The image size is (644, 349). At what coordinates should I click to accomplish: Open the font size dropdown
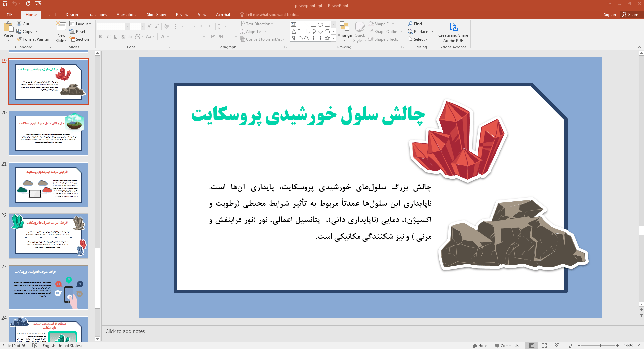[143, 26]
